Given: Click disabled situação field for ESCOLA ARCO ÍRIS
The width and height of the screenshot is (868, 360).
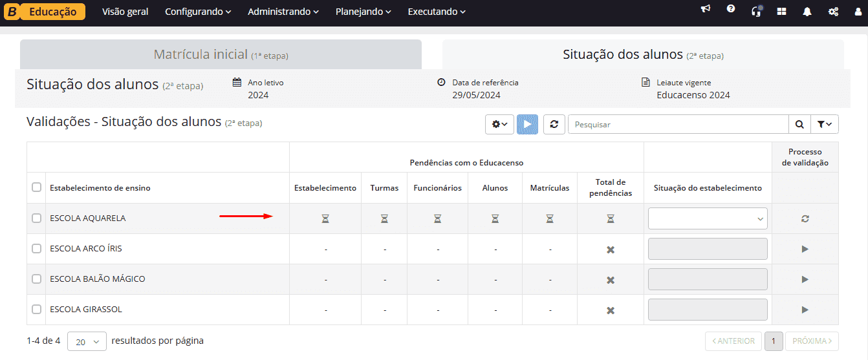Looking at the screenshot, I should tap(708, 249).
